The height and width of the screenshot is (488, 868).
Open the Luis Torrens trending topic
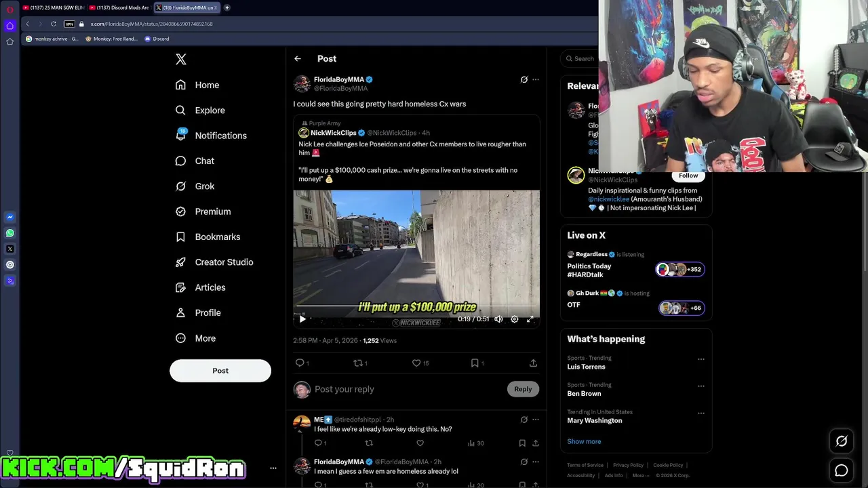(587, 367)
